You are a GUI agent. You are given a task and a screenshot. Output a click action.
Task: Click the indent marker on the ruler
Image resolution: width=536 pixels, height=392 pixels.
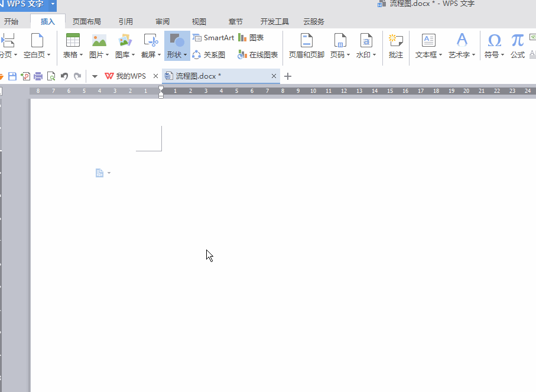[x=161, y=92]
